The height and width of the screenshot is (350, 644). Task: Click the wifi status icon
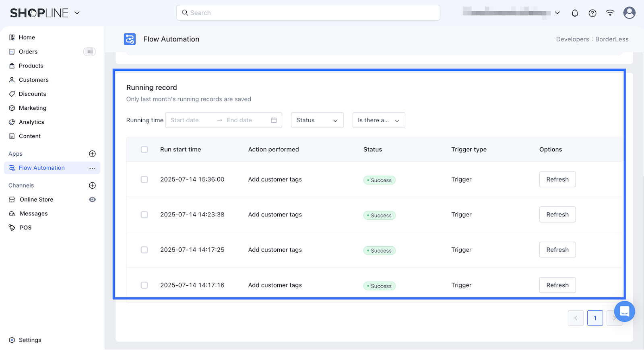pos(610,13)
